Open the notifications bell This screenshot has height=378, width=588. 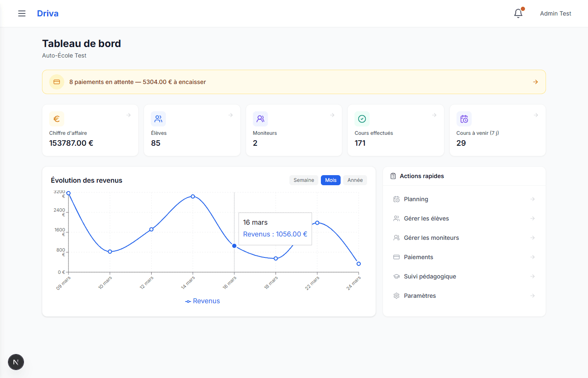518,13
